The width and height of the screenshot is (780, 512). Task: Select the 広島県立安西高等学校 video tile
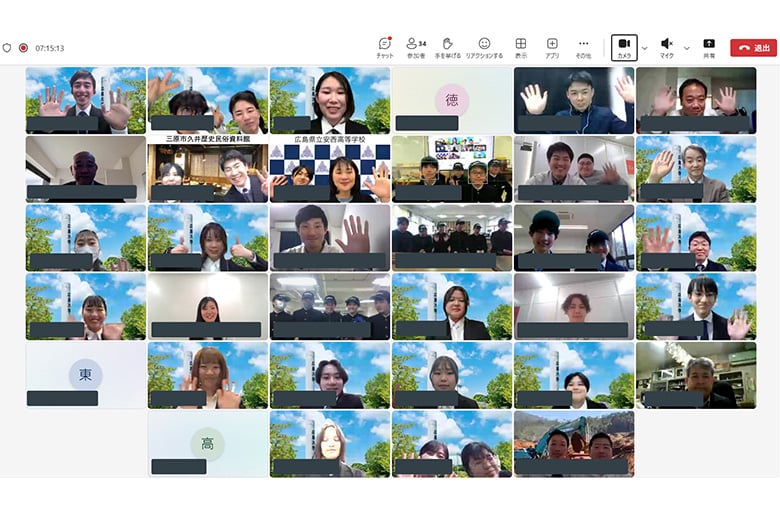click(330, 169)
